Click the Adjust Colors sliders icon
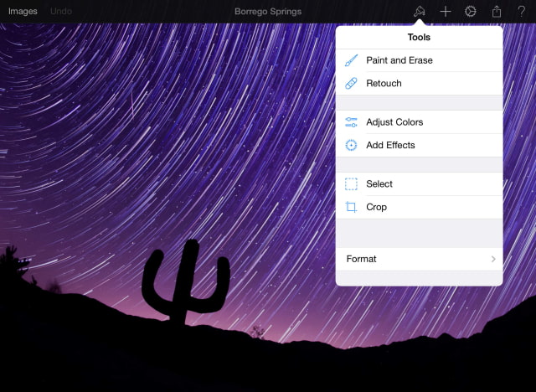536x392 pixels. (x=351, y=122)
